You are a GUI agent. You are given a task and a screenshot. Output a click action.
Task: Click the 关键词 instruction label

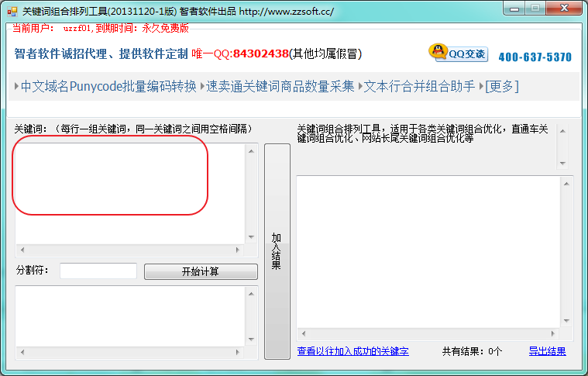pyautogui.click(x=134, y=129)
